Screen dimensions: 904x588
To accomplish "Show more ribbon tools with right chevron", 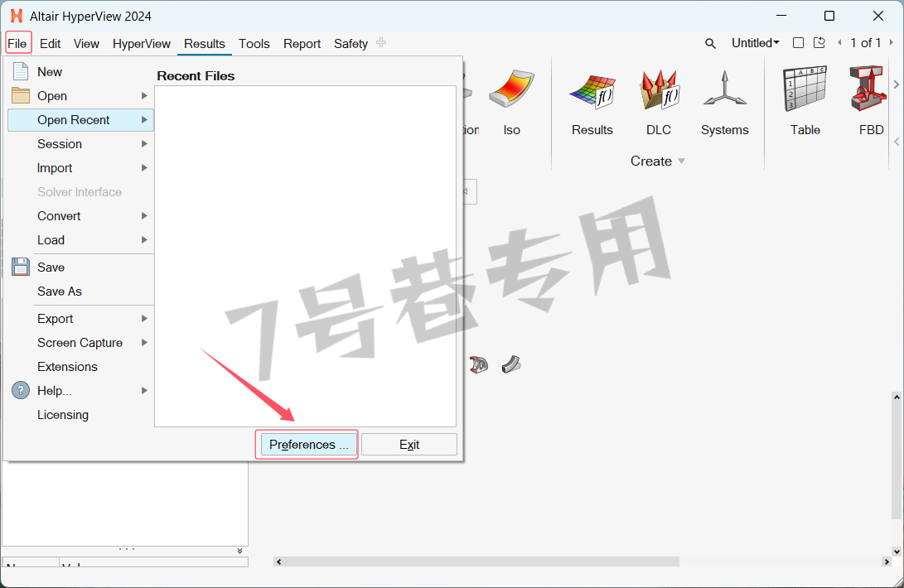I will pyautogui.click(x=896, y=84).
